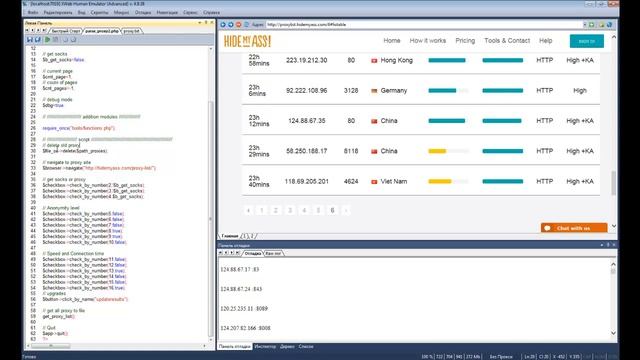Click debug output line 124.207.82.166
The height and width of the screenshot is (360, 640).
click(x=245, y=328)
